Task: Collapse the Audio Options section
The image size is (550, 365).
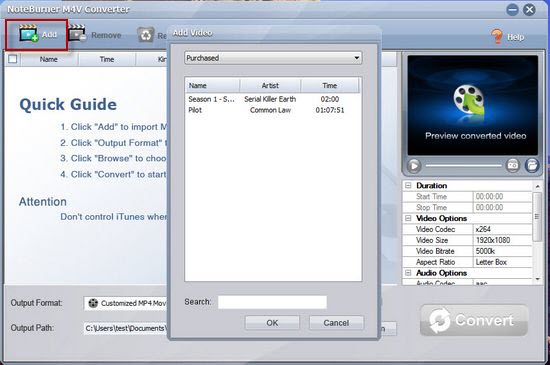Action: (x=408, y=272)
